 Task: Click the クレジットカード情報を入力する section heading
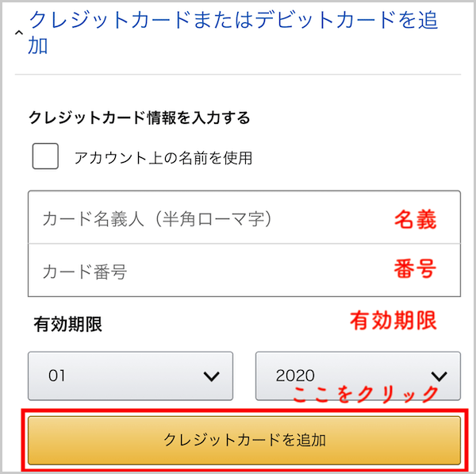[x=140, y=118]
